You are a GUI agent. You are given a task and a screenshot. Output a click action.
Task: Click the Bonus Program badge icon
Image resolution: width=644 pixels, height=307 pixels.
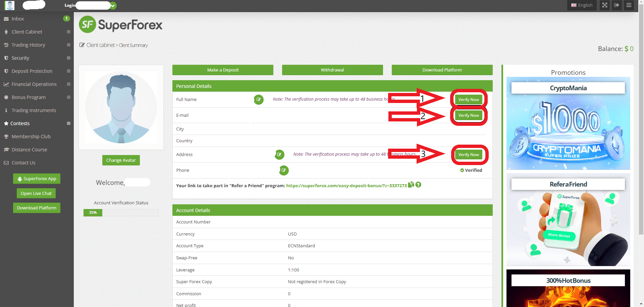click(x=6, y=97)
